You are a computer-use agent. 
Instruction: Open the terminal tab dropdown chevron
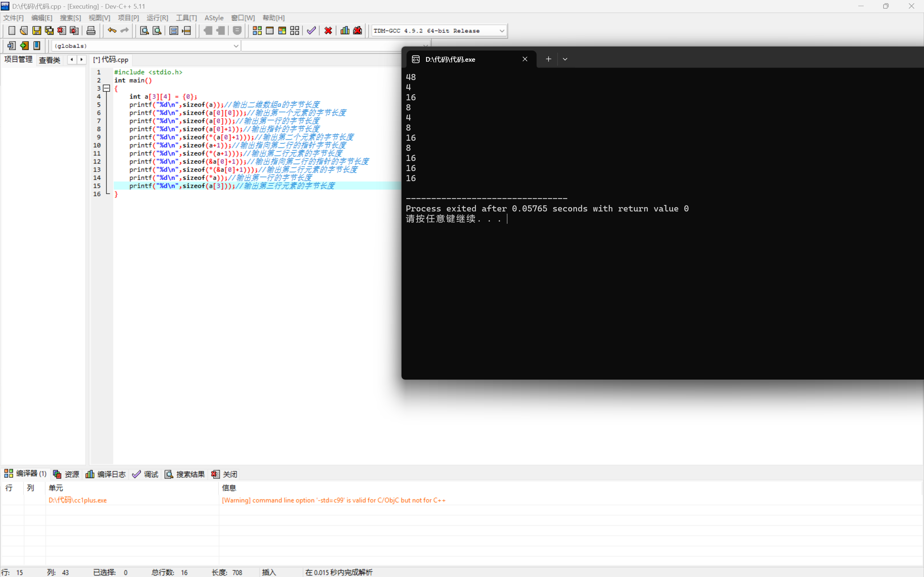click(565, 59)
